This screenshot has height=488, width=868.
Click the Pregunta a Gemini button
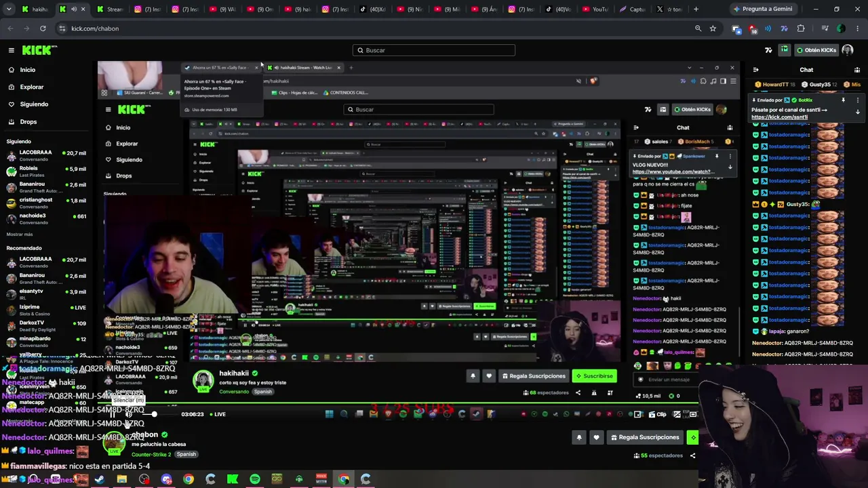[x=762, y=9]
